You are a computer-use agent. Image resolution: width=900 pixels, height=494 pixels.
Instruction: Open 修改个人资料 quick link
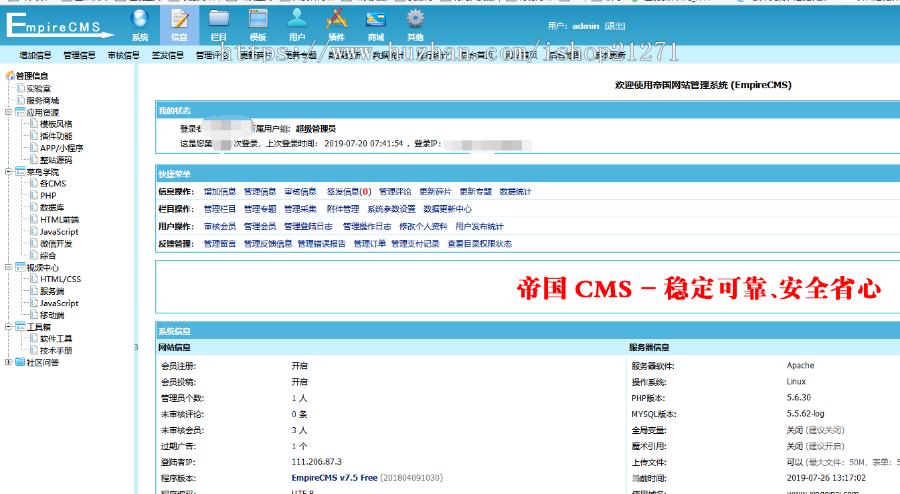424,226
